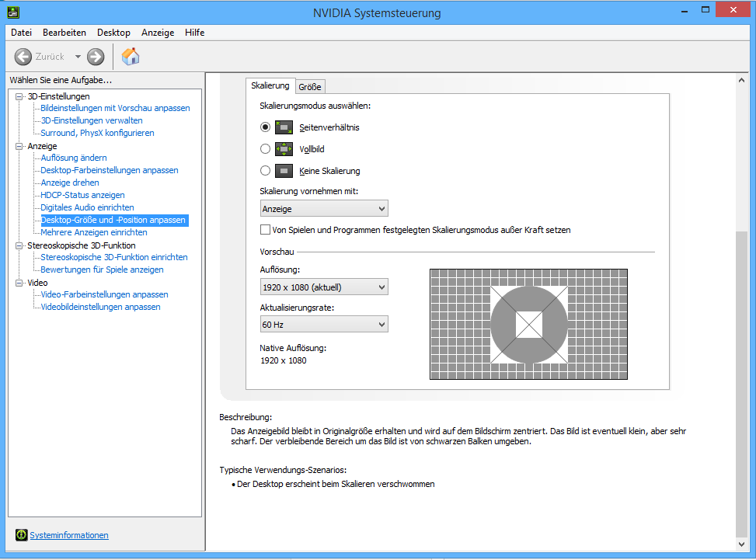Maximize the NVIDIA Systemsteuerung window
756x560 pixels.
(705, 10)
